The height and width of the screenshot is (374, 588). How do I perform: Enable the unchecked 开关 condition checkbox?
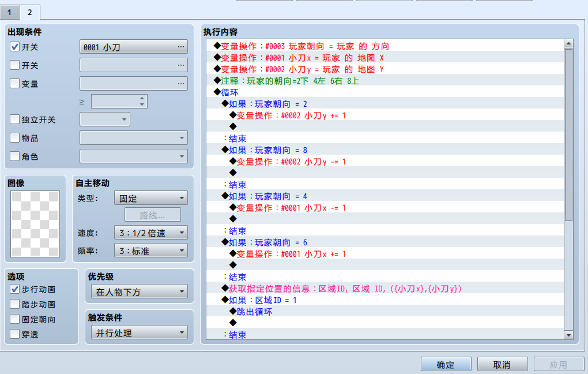(14, 65)
